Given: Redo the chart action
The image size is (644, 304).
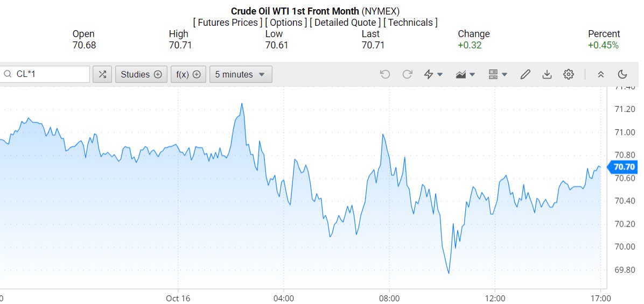Looking at the screenshot, I should pos(407,74).
